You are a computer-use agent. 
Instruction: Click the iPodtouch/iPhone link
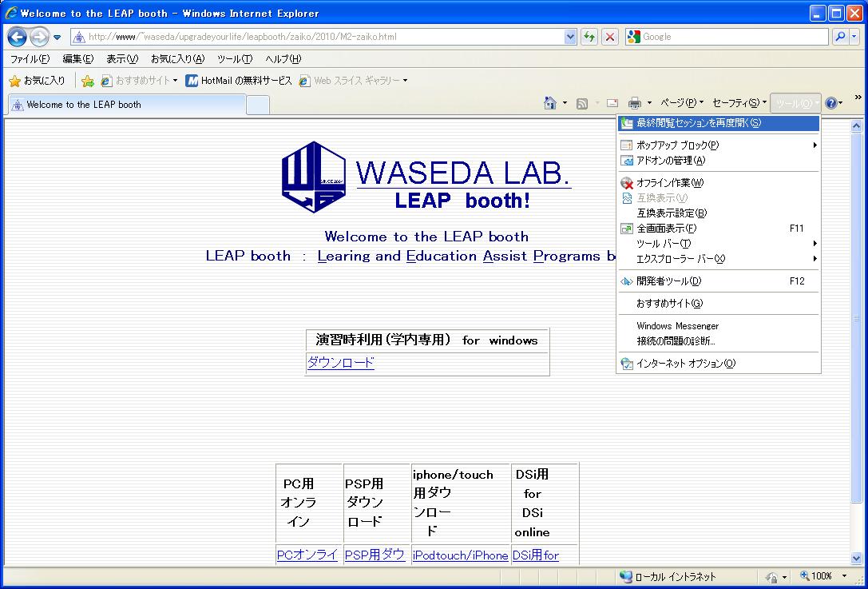(461, 555)
